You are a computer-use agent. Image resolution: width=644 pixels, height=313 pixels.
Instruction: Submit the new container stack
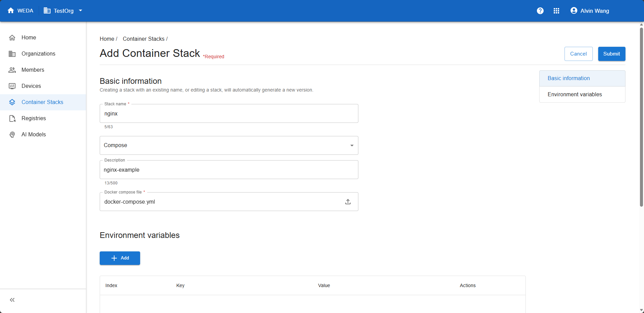pyautogui.click(x=612, y=54)
